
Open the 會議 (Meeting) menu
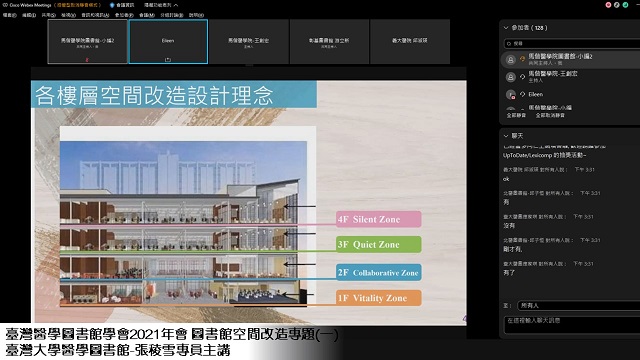coord(147,15)
